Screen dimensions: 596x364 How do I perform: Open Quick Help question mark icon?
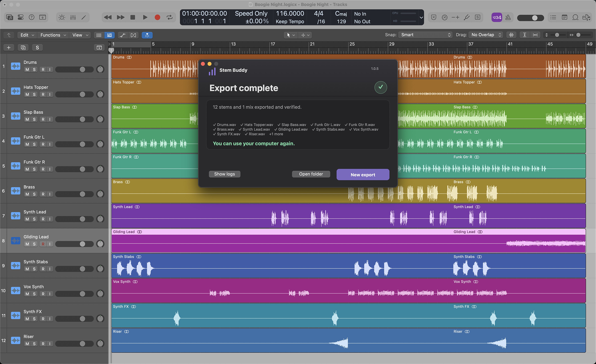click(31, 17)
